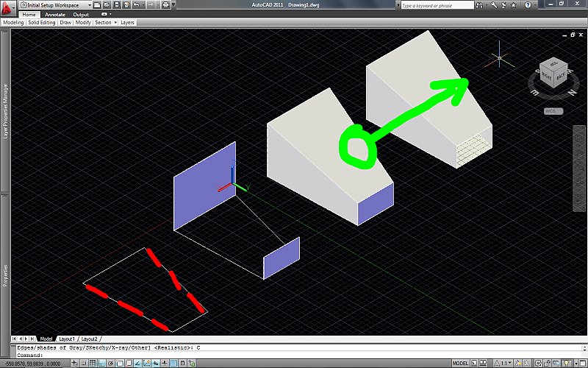Open the Subscription Center wrench icon

pos(494,5)
